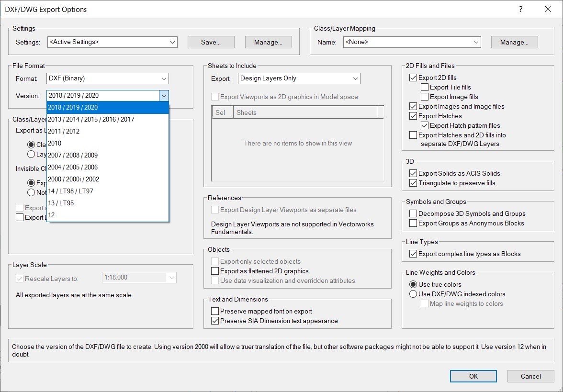Uncheck Triangulate to preserve fills
This screenshot has height=392, width=563.
[x=413, y=183]
